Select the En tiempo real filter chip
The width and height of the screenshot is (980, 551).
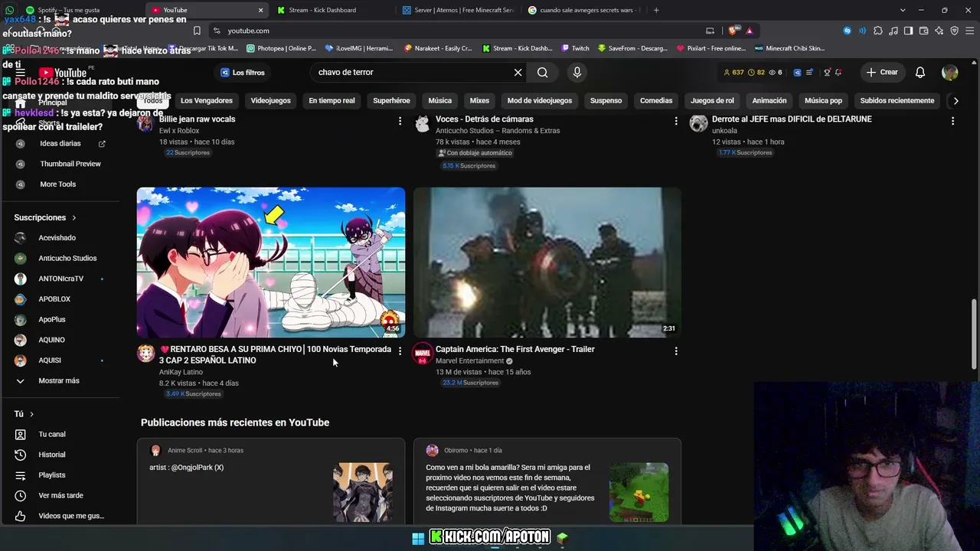[332, 100]
